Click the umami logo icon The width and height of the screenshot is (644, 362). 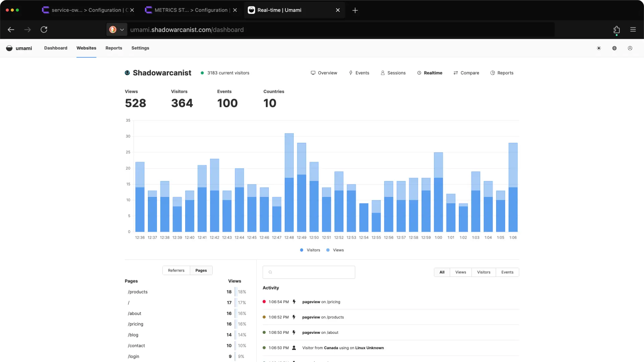(x=9, y=48)
